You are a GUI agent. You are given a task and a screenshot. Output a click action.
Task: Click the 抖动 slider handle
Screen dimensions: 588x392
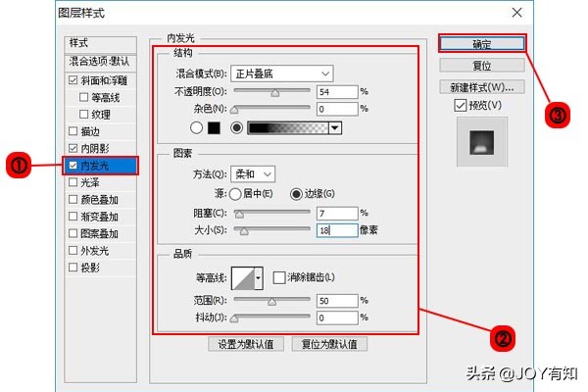pyautogui.click(x=234, y=318)
